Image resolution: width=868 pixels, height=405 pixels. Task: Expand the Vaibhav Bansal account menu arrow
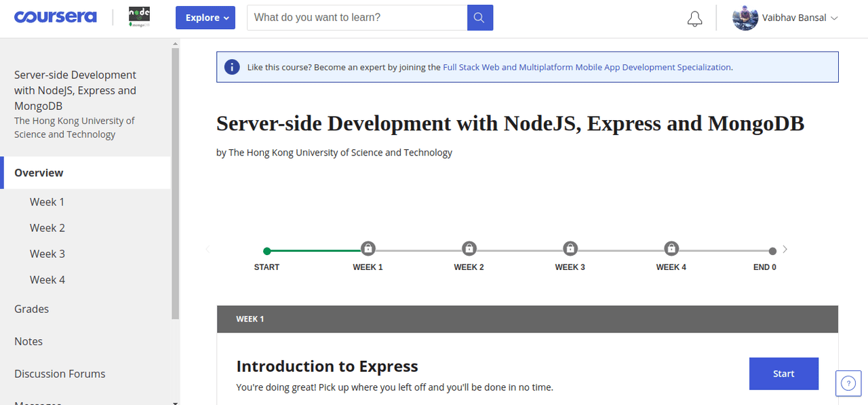(x=834, y=18)
